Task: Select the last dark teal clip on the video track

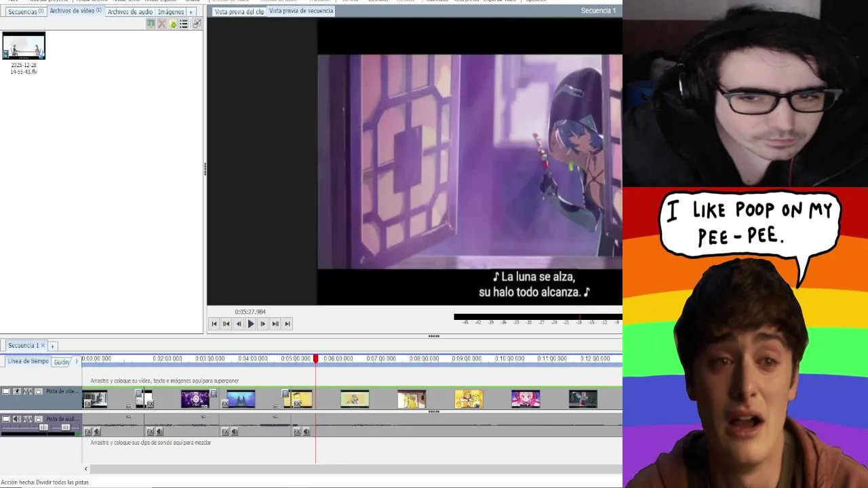Action: pos(583,399)
